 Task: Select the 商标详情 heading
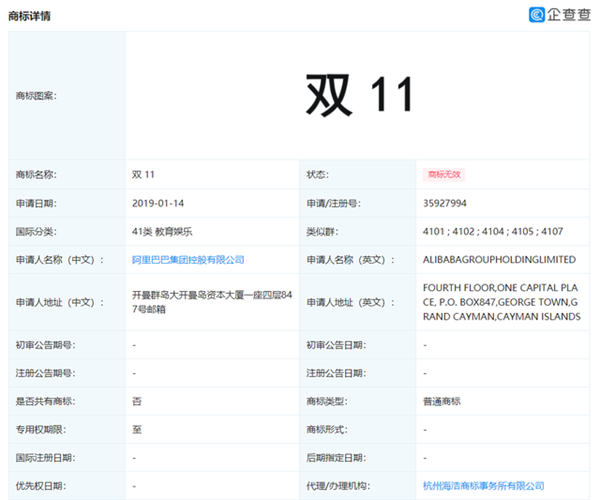(29, 16)
